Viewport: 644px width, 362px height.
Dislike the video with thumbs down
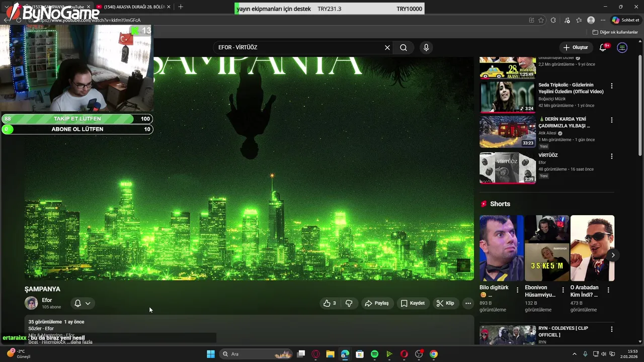[x=349, y=303]
